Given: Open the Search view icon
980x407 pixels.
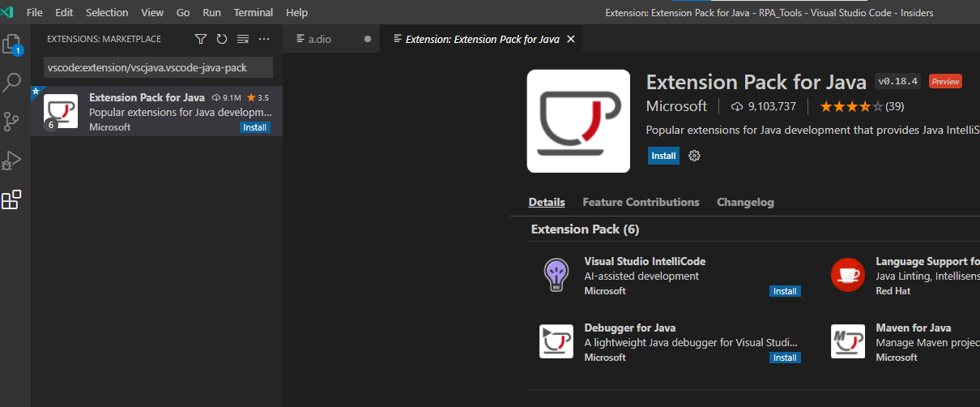Looking at the screenshot, I should coord(12,83).
